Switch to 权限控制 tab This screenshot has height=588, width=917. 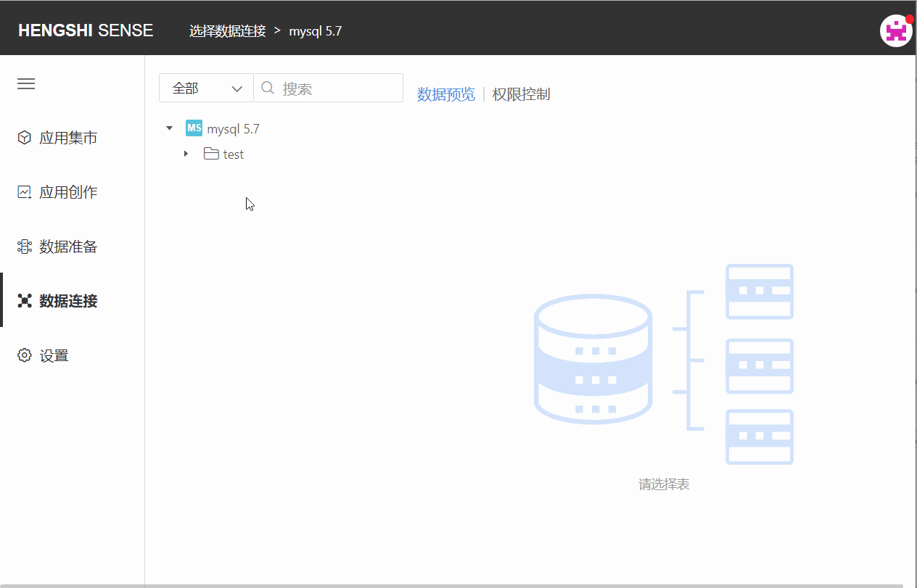click(521, 94)
